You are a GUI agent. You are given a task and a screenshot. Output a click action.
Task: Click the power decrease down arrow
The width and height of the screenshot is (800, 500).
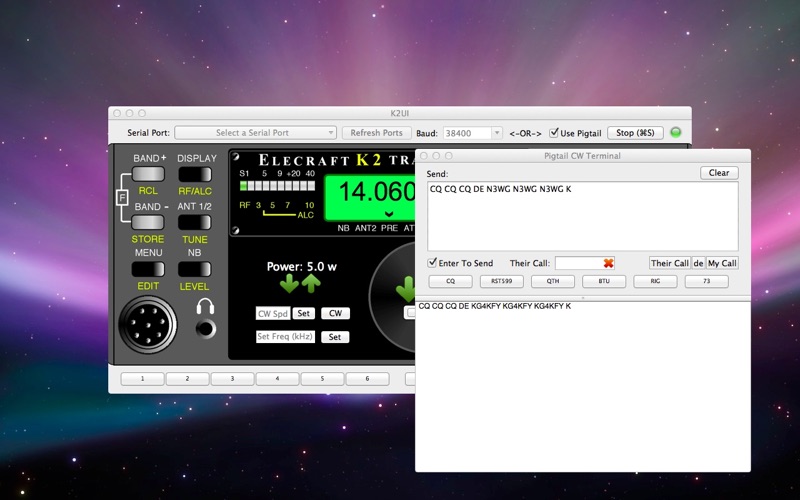[289, 283]
